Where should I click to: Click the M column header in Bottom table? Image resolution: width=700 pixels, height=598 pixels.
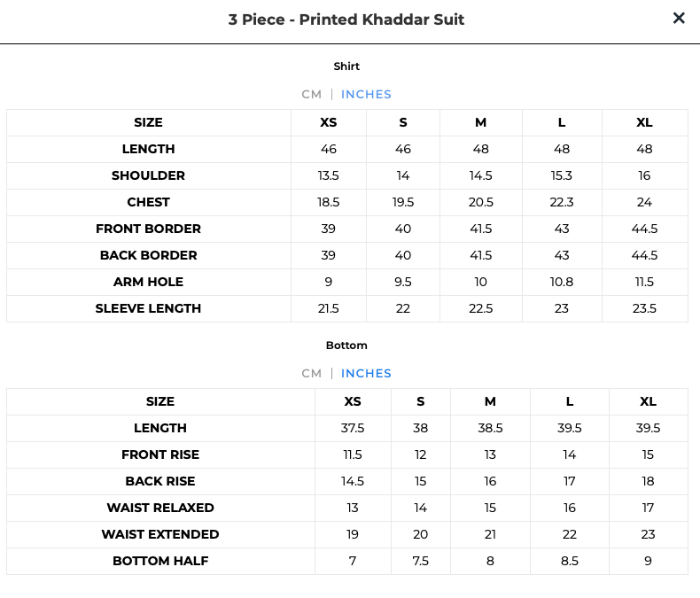point(490,401)
